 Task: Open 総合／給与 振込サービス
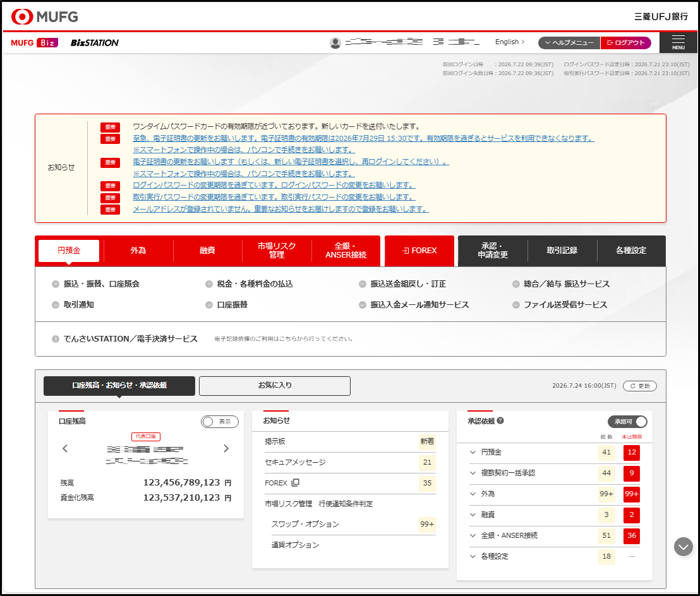point(561,283)
